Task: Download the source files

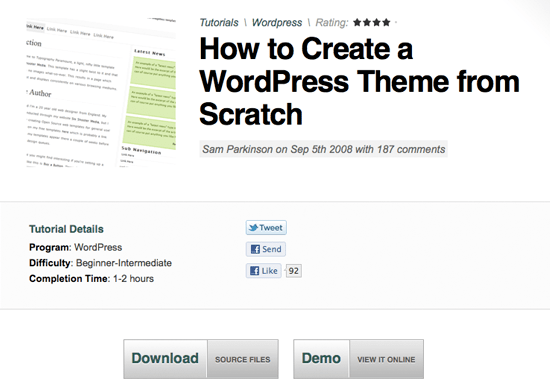Action: pos(201,359)
